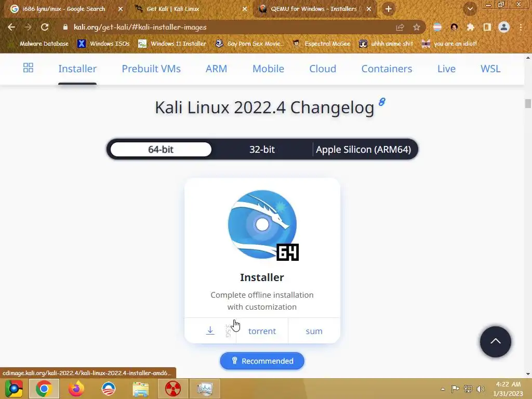Switch to QEMU for Windows tab
The height and width of the screenshot is (399, 532).
[x=314, y=9]
